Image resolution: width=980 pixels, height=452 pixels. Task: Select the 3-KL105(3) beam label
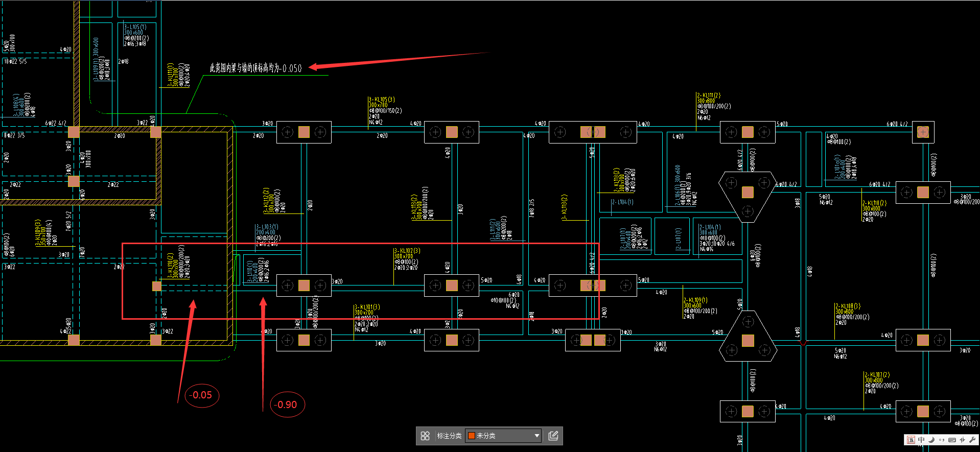(x=382, y=100)
